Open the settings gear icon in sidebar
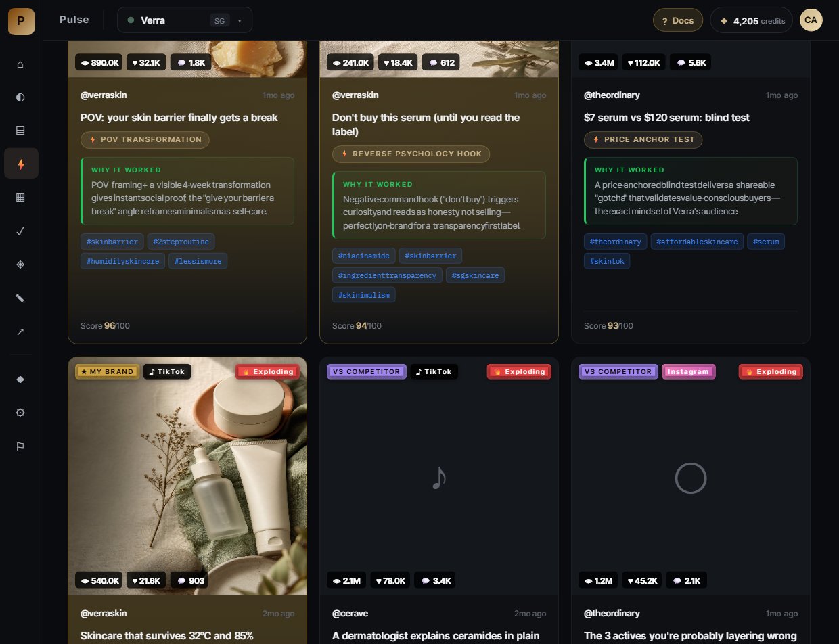 pyautogui.click(x=21, y=413)
